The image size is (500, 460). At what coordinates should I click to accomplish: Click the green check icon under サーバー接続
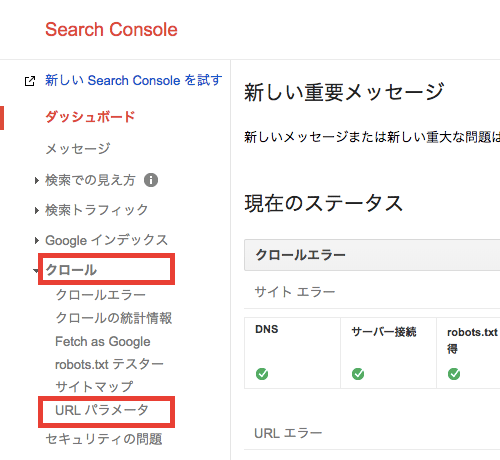(x=358, y=374)
